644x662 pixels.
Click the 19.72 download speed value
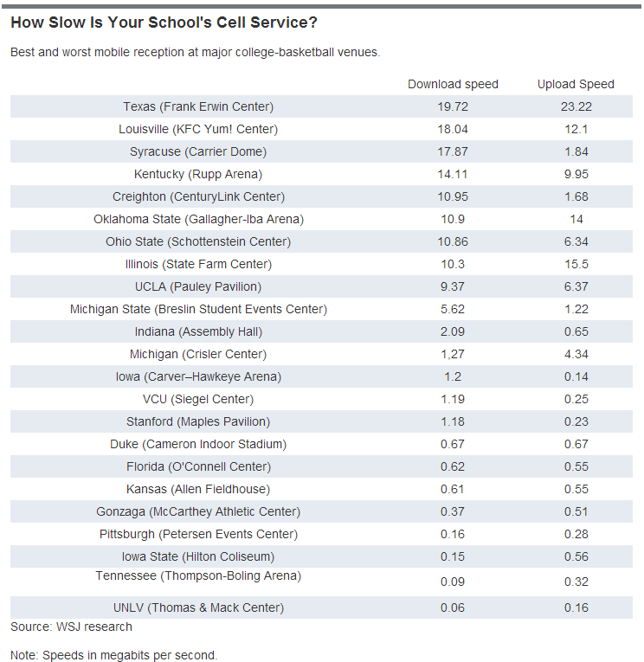(x=453, y=106)
